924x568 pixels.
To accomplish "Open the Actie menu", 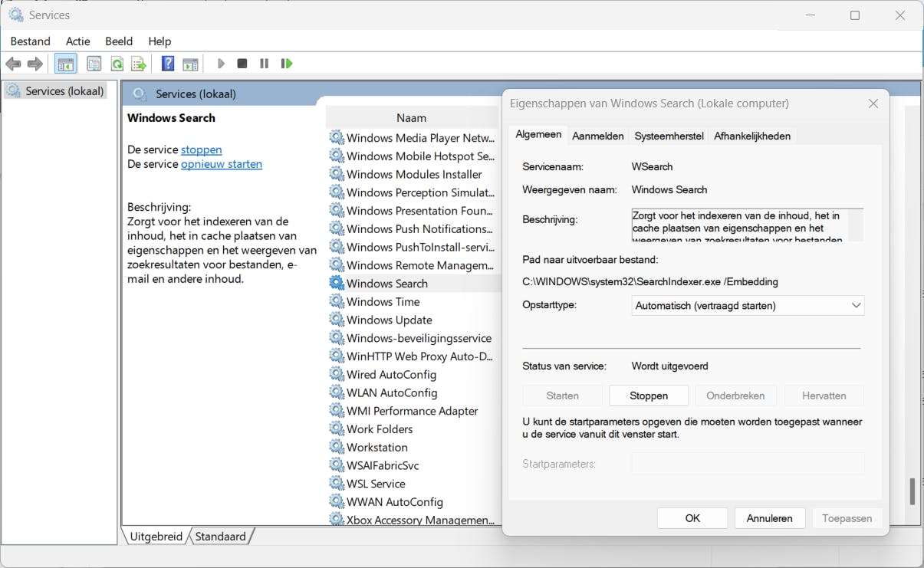I will coord(78,41).
